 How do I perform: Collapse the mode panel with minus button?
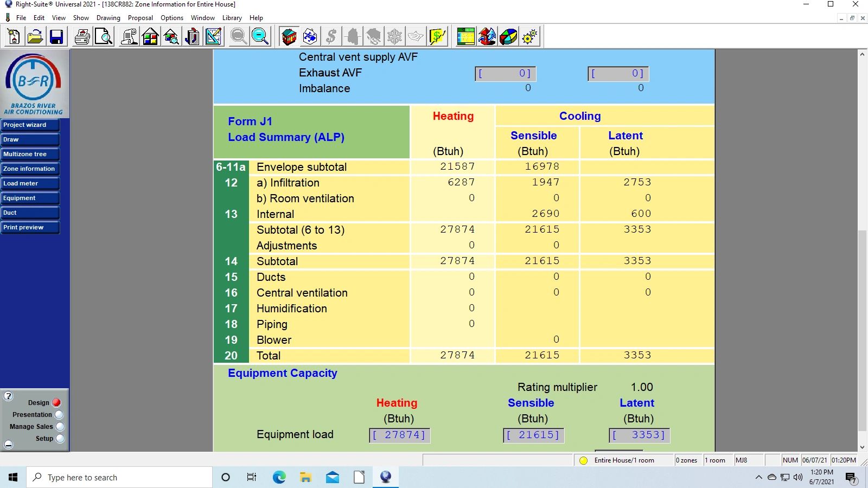tap(9, 445)
